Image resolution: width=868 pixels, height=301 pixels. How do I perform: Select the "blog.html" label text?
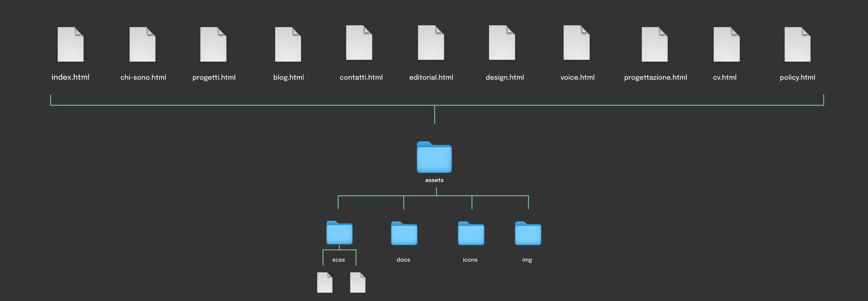[288, 77]
